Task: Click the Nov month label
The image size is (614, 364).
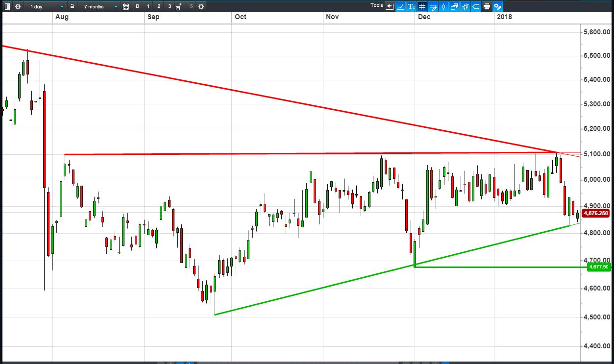Action: click(332, 17)
